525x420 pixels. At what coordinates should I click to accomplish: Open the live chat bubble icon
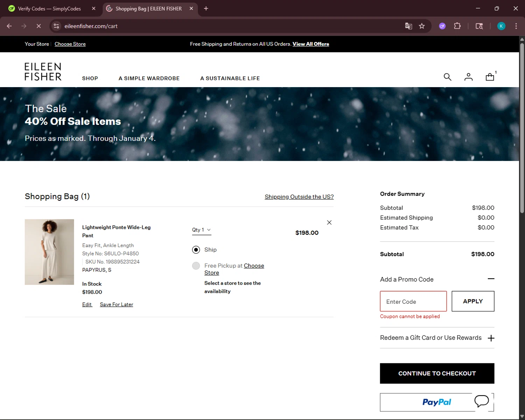coord(482,401)
